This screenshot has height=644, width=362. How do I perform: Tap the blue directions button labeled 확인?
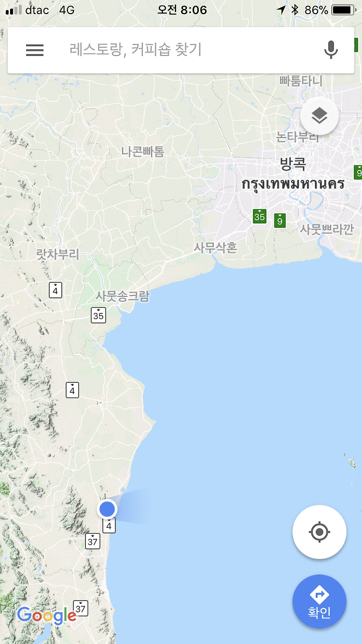click(x=319, y=602)
